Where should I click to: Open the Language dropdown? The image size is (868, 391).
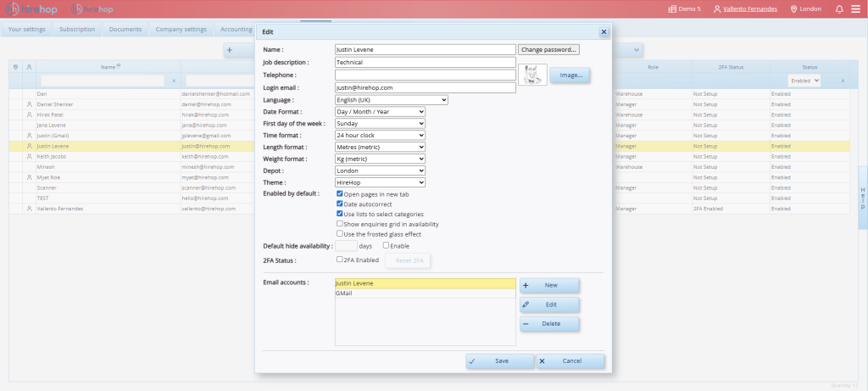coord(392,100)
